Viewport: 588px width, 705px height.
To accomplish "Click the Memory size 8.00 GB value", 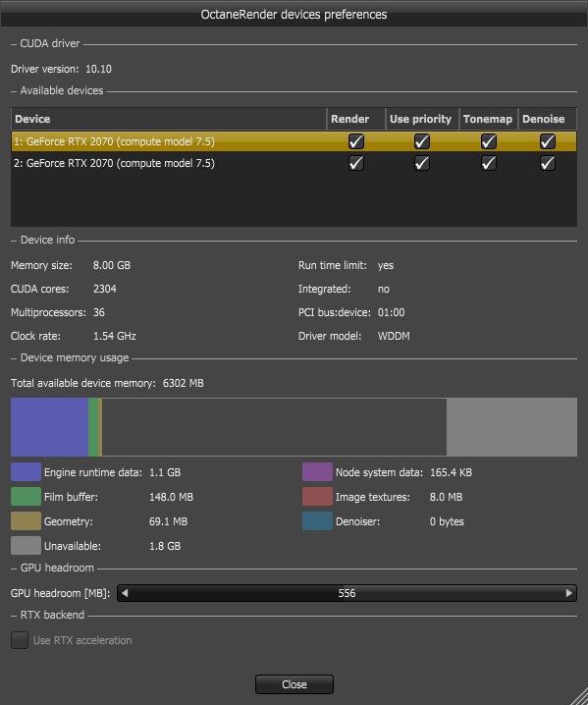I will (x=112, y=265).
